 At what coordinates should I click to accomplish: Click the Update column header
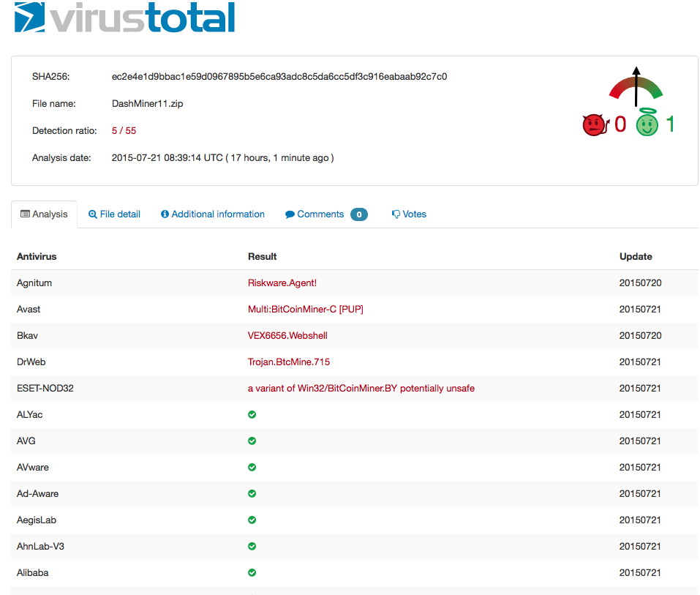pos(636,257)
